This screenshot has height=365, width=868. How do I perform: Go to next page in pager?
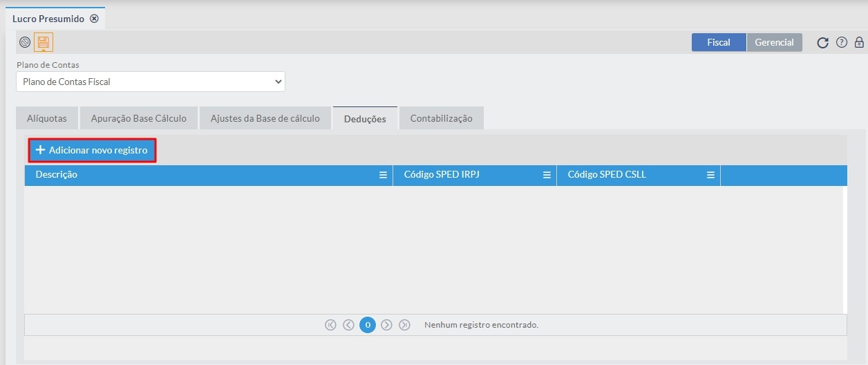(386, 325)
